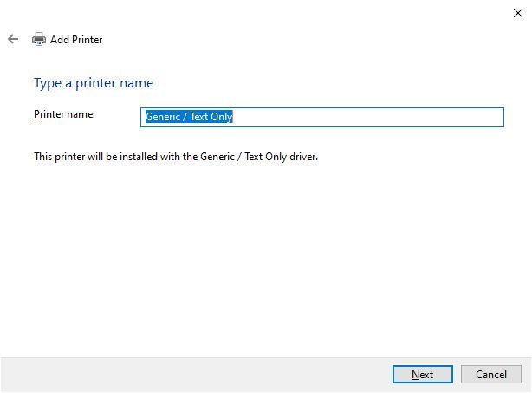Click the 'Add Printer' title text
532x393 pixels.
click(x=76, y=40)
